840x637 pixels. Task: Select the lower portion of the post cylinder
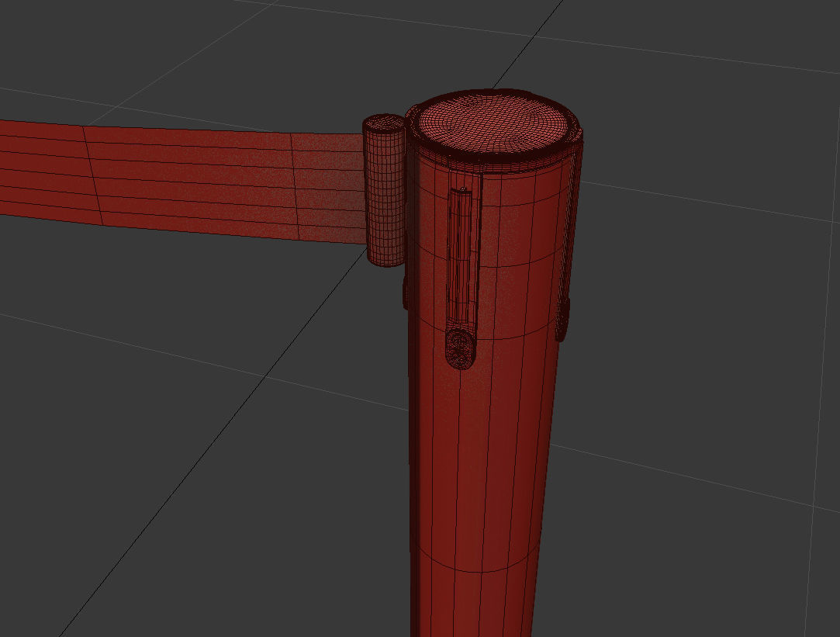click(481, 574)
